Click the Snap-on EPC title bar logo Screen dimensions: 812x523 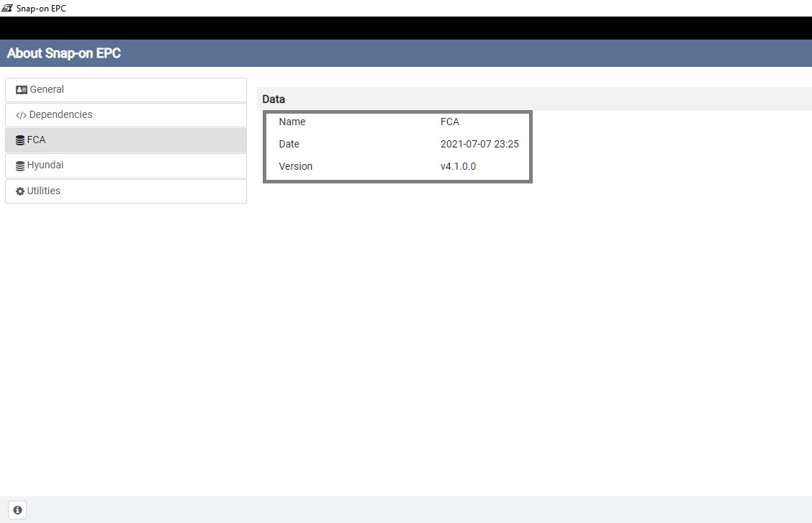[6, 8]
